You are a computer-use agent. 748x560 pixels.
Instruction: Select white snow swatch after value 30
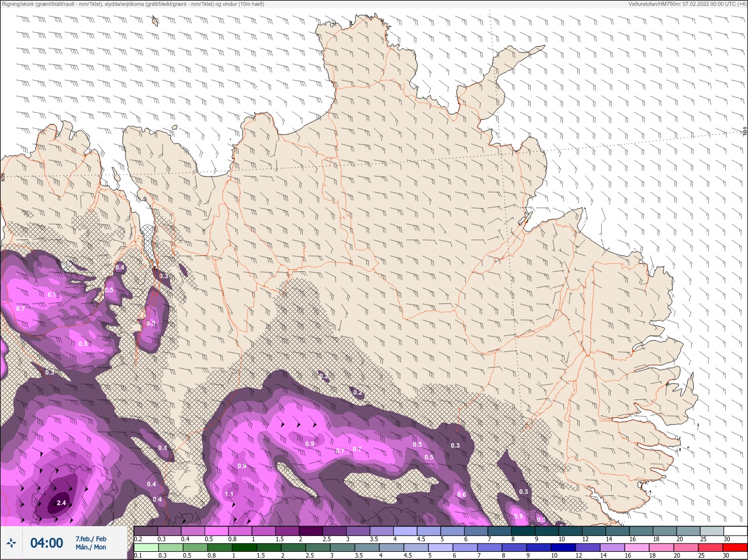[736, 531]
